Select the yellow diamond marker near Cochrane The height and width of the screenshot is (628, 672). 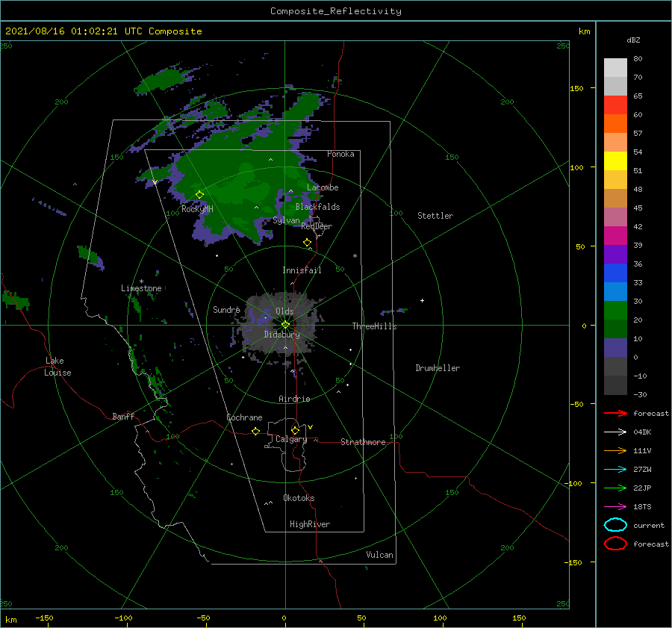pyautogui.click(x=256, y=431)
